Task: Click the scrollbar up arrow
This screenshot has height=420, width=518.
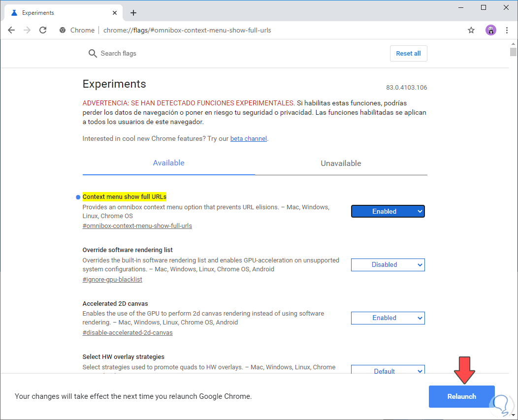Action: [x=513, y=43]
